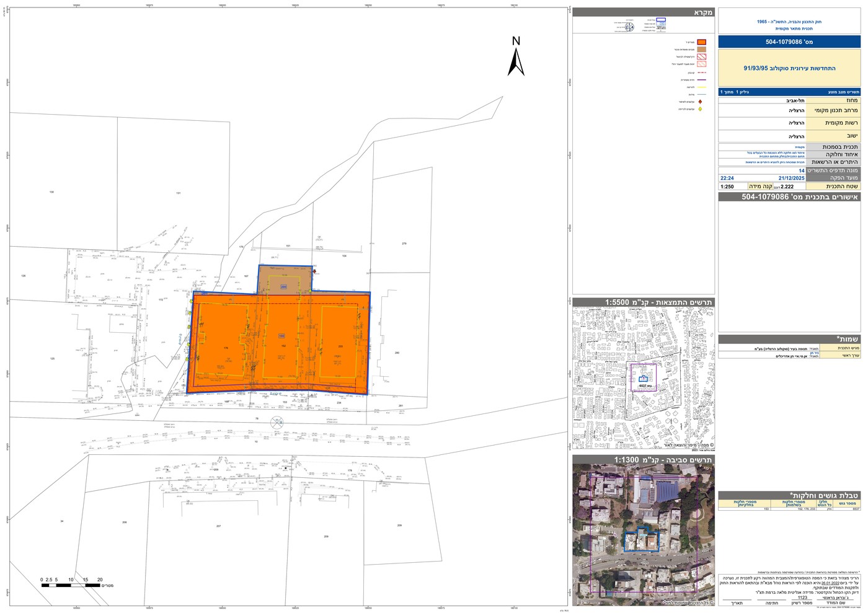Open the 1:1300 aerial surroundings image
868x613 pixels.
[x=643, y=536]
